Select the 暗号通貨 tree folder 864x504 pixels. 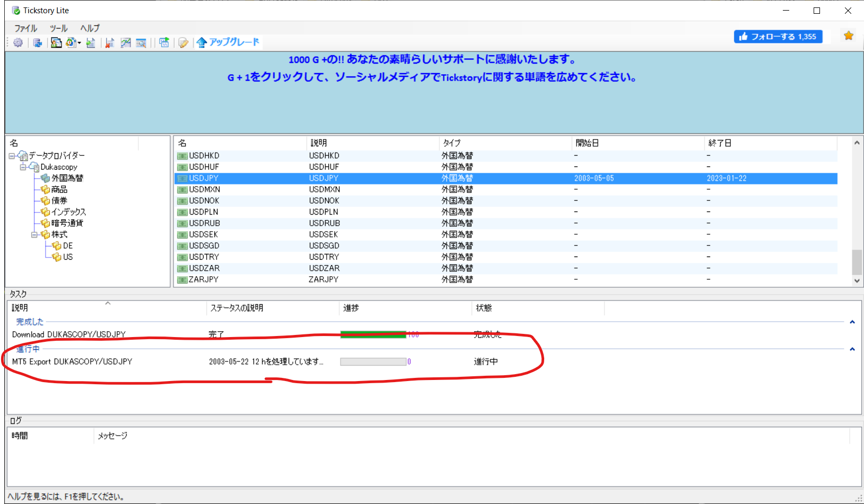[x=67, y=223]
